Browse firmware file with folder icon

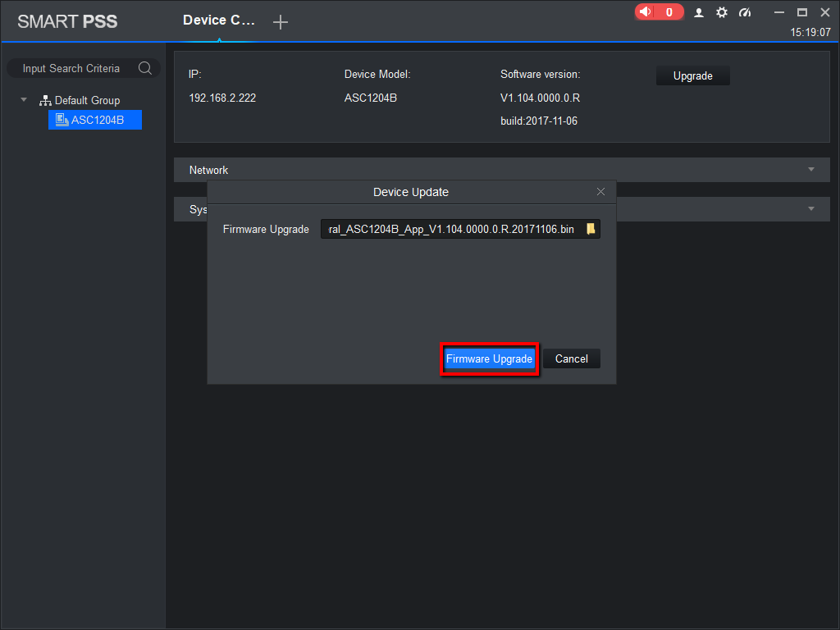[x=591, y=229]
